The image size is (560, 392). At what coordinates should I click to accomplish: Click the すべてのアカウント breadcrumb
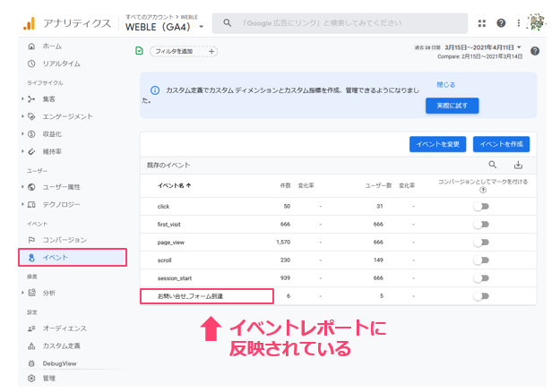(150, 17)
